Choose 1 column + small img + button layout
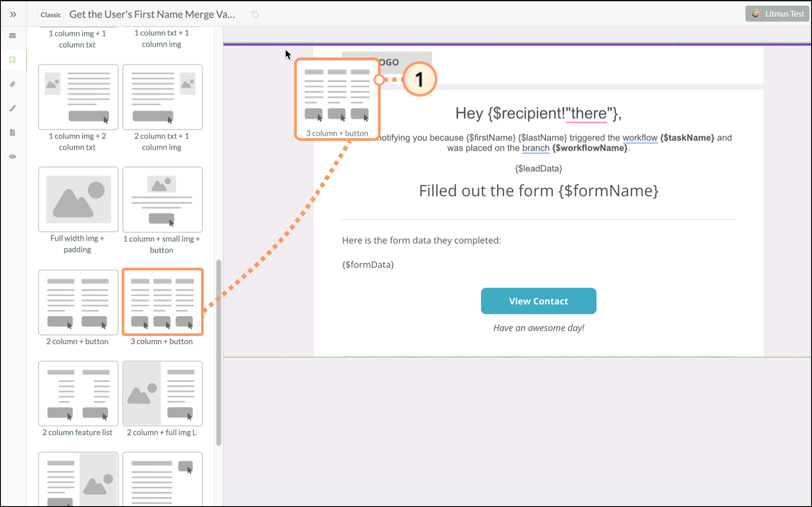812x507 pixels. 163,200
